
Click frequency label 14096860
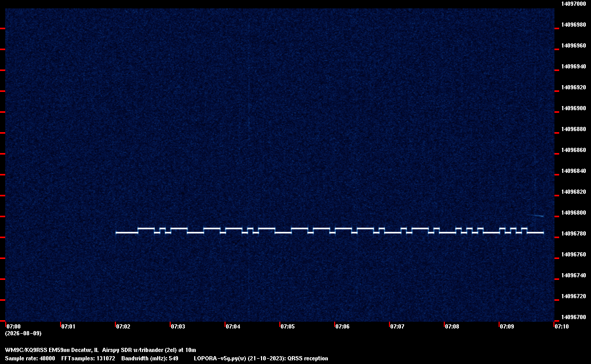(x=574, y=150)
